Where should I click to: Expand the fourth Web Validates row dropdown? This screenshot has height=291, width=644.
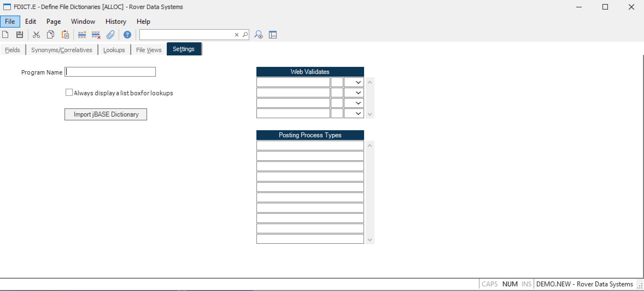(358, 114)
